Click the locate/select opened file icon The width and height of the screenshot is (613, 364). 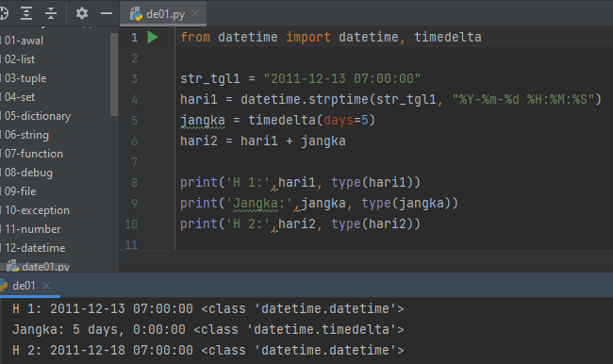4,14
